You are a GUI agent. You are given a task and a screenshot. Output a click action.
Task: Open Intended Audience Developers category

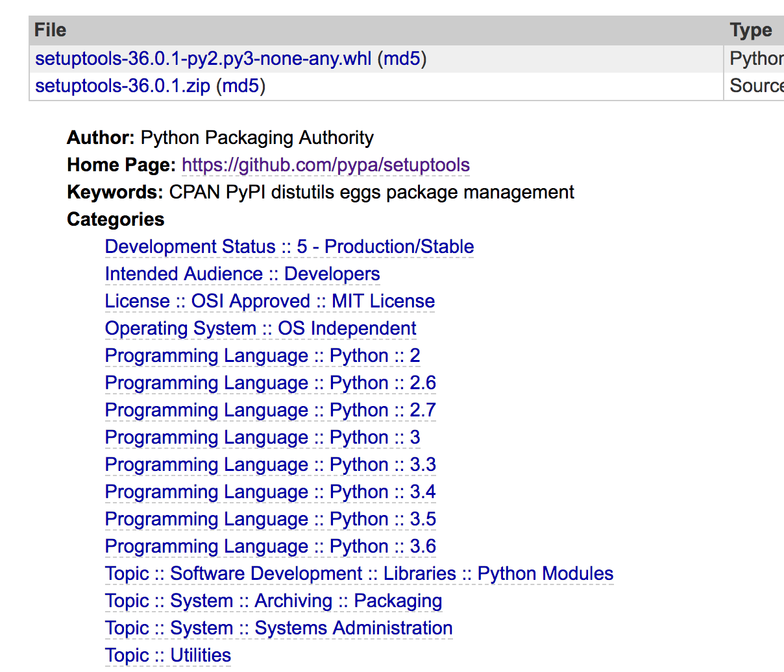click(x=243, y=274)
